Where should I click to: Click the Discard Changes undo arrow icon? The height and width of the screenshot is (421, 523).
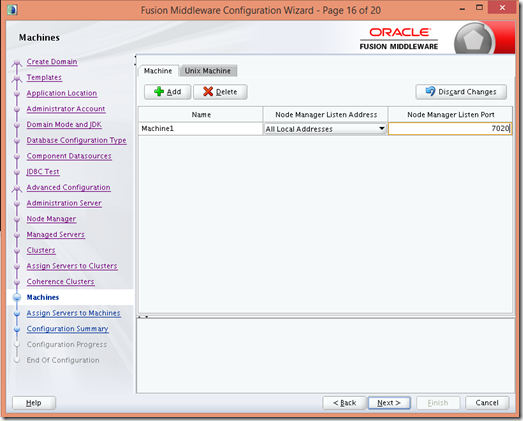point(430,91)
